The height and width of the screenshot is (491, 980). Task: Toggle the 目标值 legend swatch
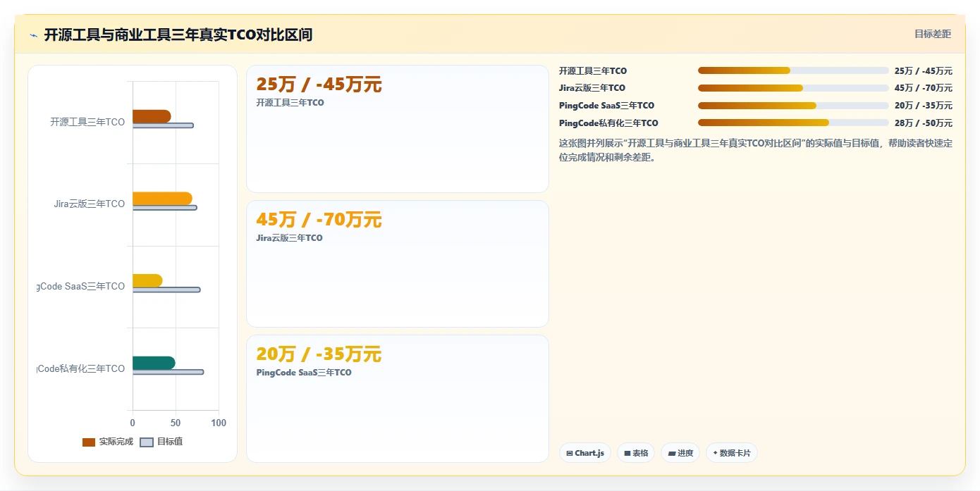(147, 442)
